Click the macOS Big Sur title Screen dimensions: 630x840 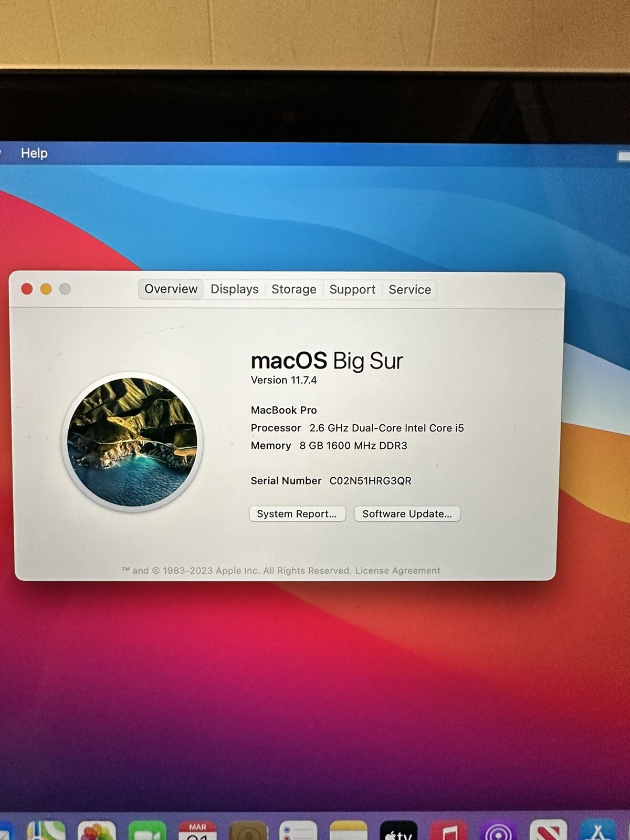tap(327, 361)
